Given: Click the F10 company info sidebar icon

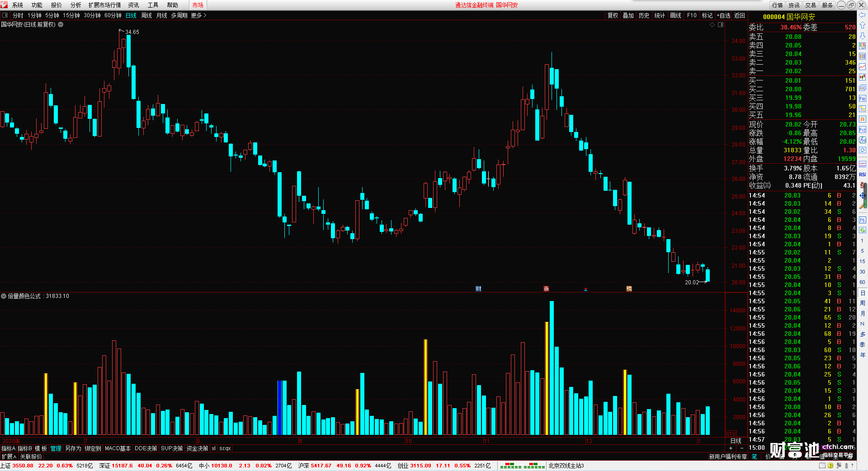Looking at the screenshot, I should click(862, 99).
